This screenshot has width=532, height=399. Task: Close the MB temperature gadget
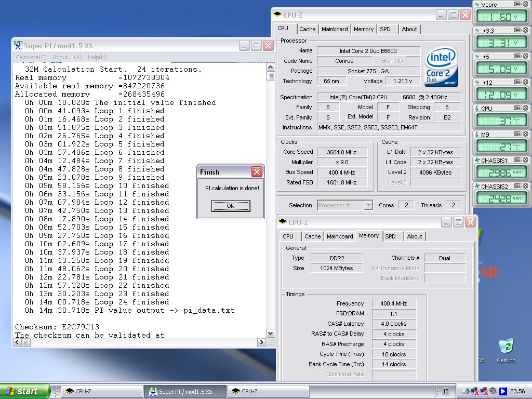(525, 134)
